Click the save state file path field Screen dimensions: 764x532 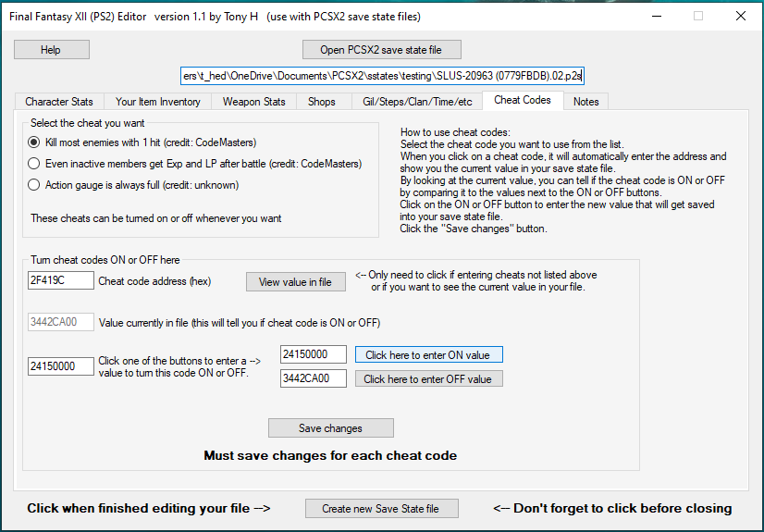(x=382, y=76)
